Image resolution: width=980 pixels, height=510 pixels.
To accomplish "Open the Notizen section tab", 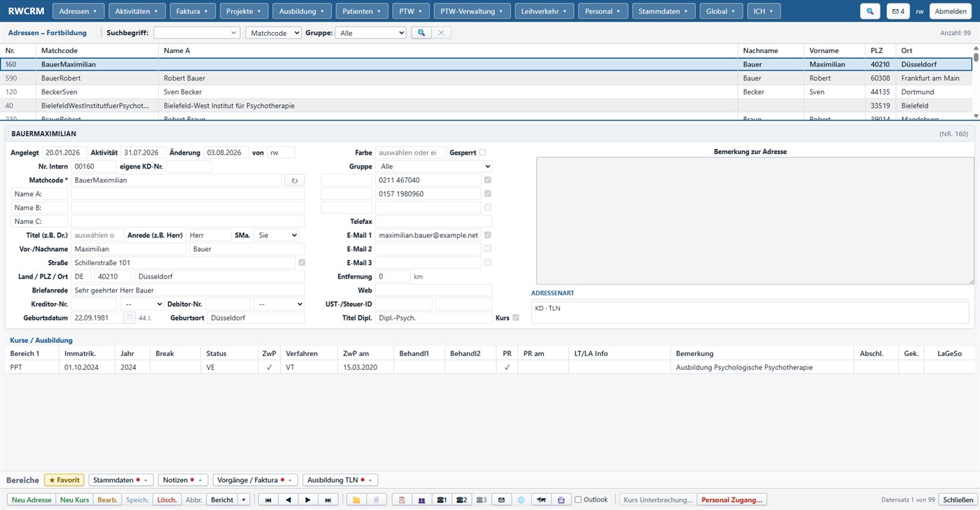I will 183,480.
